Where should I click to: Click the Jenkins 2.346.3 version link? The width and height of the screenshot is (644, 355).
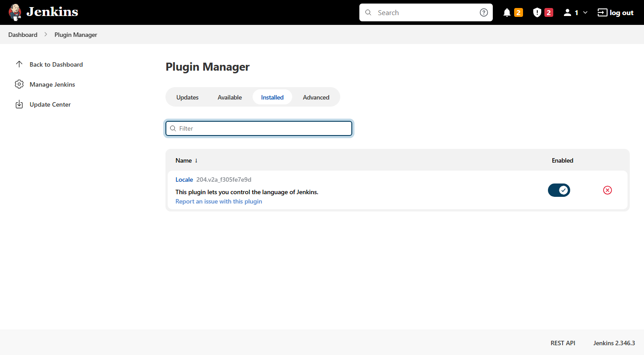click(x=614, y=343)
